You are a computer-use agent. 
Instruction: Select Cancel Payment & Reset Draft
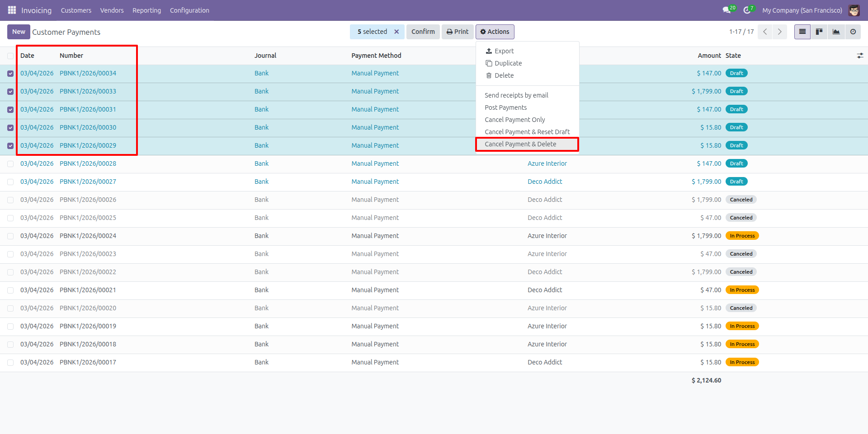(x=527, y=132)
